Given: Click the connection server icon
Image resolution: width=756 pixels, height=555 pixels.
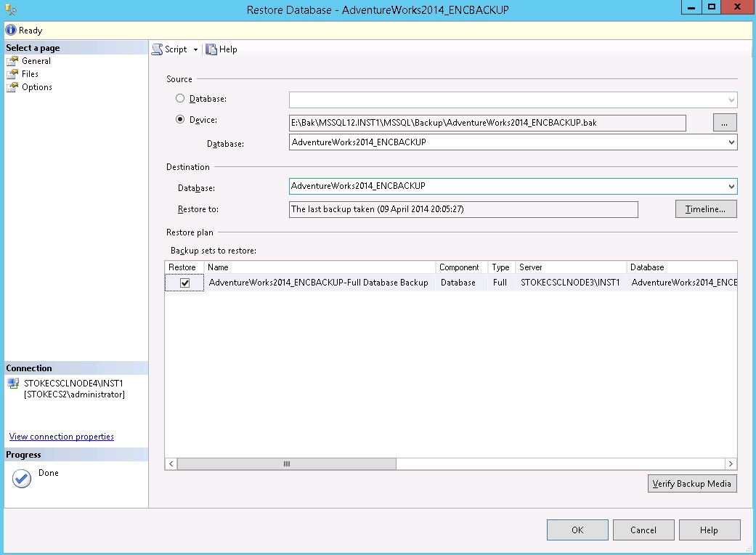Looking at the screenshot, I should pos(14,384).
